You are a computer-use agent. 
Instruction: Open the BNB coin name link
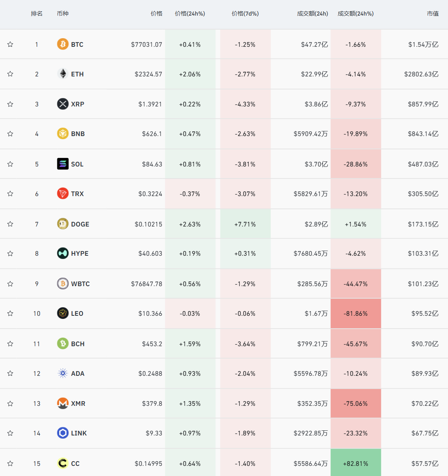coord(78,134)
